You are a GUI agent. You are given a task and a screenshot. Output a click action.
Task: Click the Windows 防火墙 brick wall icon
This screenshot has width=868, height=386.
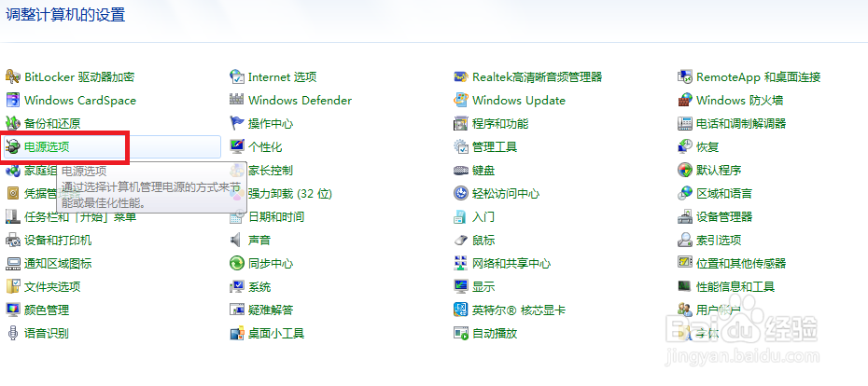tap(685, 100)
